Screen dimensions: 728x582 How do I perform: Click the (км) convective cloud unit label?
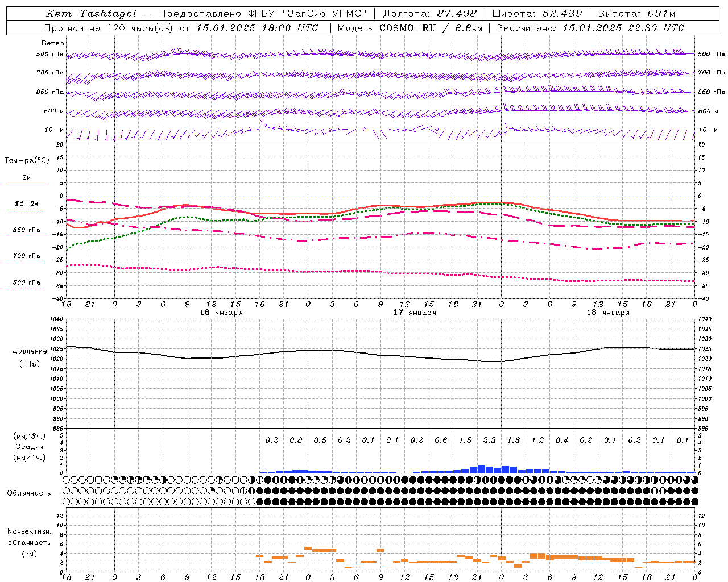(x=30, y=554)
